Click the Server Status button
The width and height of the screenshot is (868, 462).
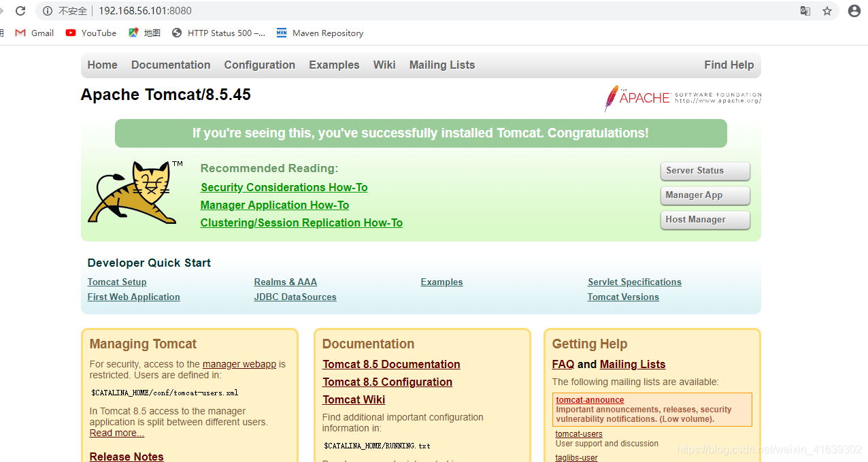705,171
